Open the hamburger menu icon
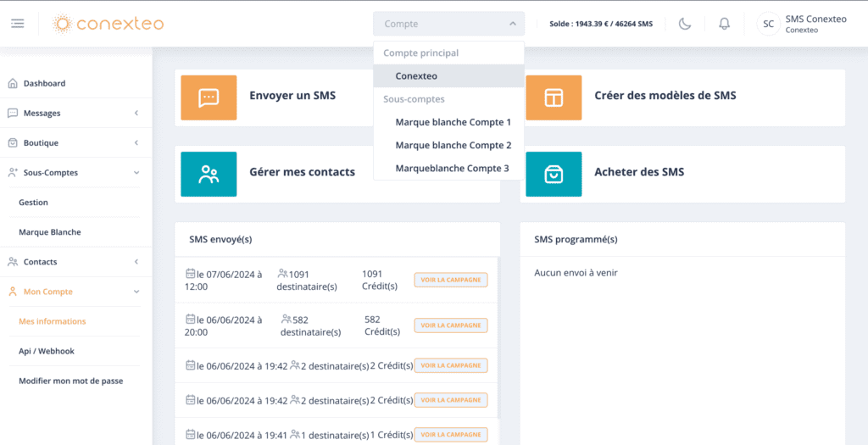Screen dimensions: 868x445 pyautogui.click(x=18, y=24)
